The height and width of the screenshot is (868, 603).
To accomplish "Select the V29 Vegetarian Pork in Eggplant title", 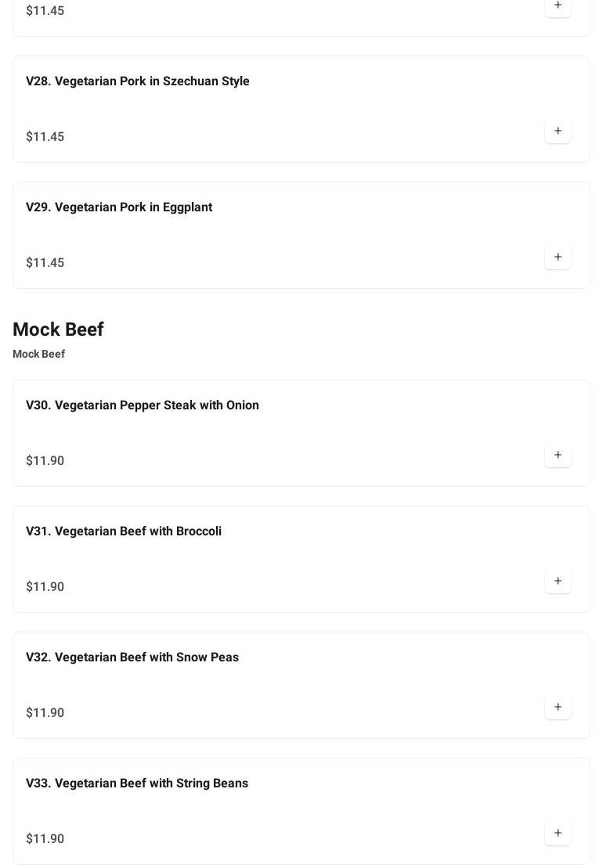I will (x=119, y=207).
